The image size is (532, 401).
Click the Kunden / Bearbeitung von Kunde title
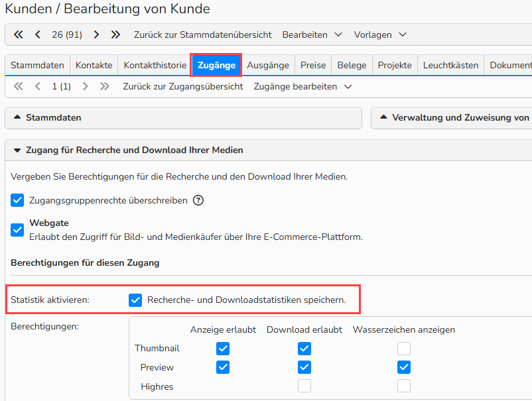coord(107,9)
